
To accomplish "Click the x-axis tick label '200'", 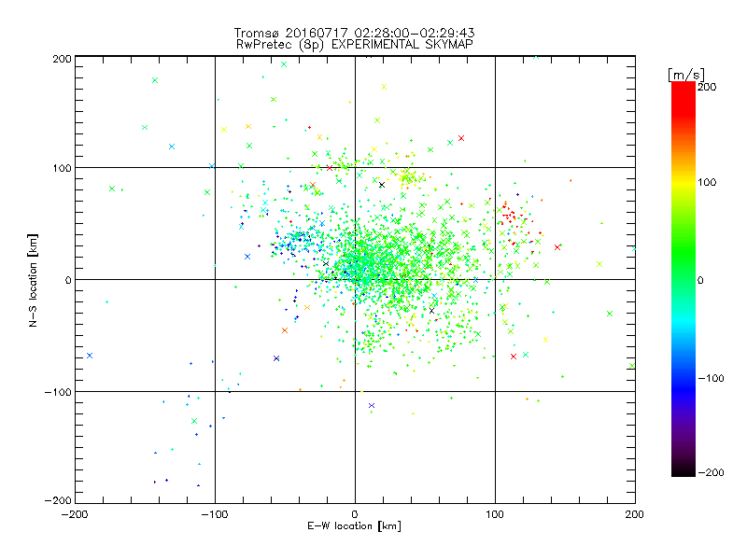I will coord(635,514).
